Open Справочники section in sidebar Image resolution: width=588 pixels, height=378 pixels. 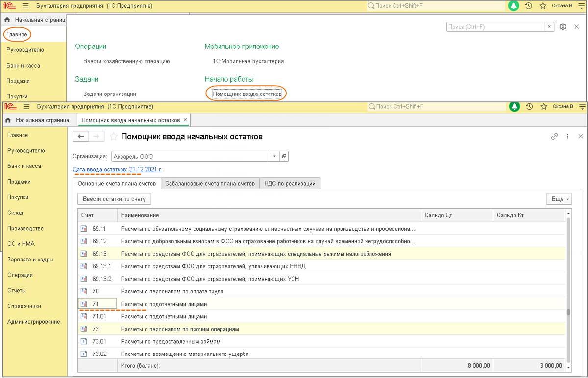coord(24,306)
